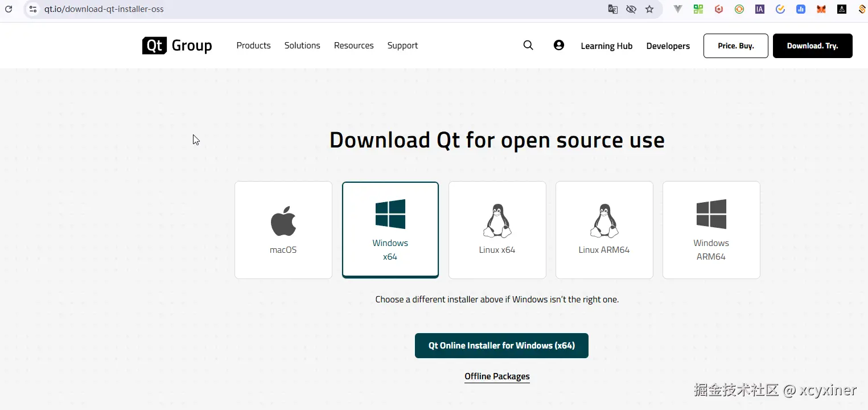Image resolution: width=868 pixels, height=410 pixels.
Task: Open the red hexagon extension icon
Action: pos(719,9)
